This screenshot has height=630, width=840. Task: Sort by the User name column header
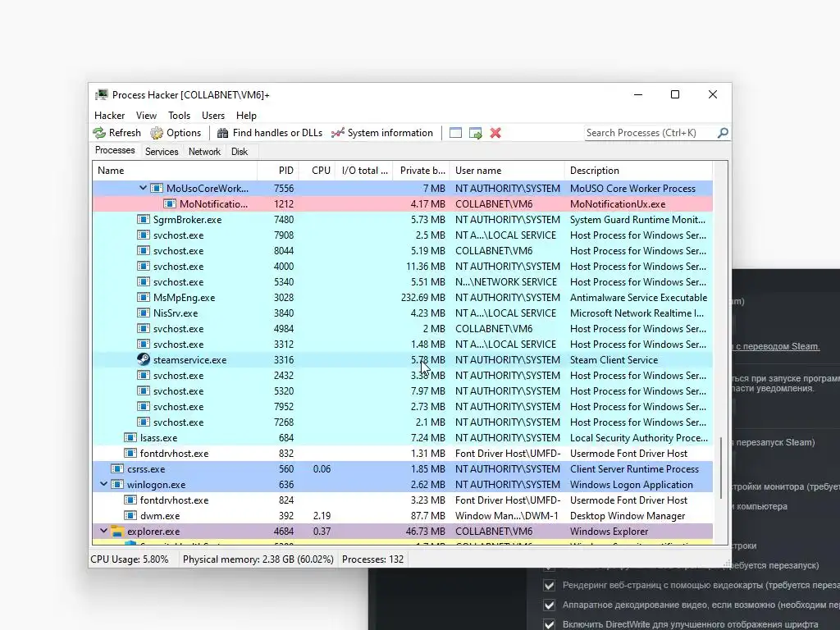pyautogui.click(x=507, y=171)
